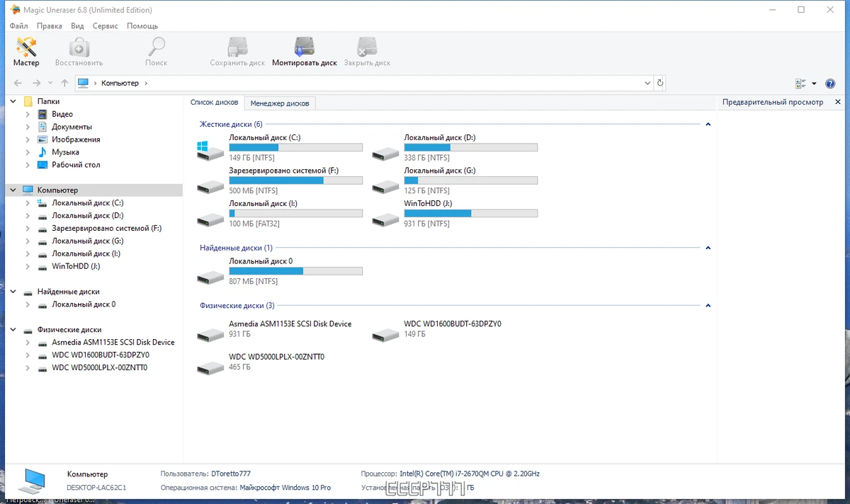Change view mode icon in toolbar
The width and height of the screenshot is (850, 504).
[801, 84]
